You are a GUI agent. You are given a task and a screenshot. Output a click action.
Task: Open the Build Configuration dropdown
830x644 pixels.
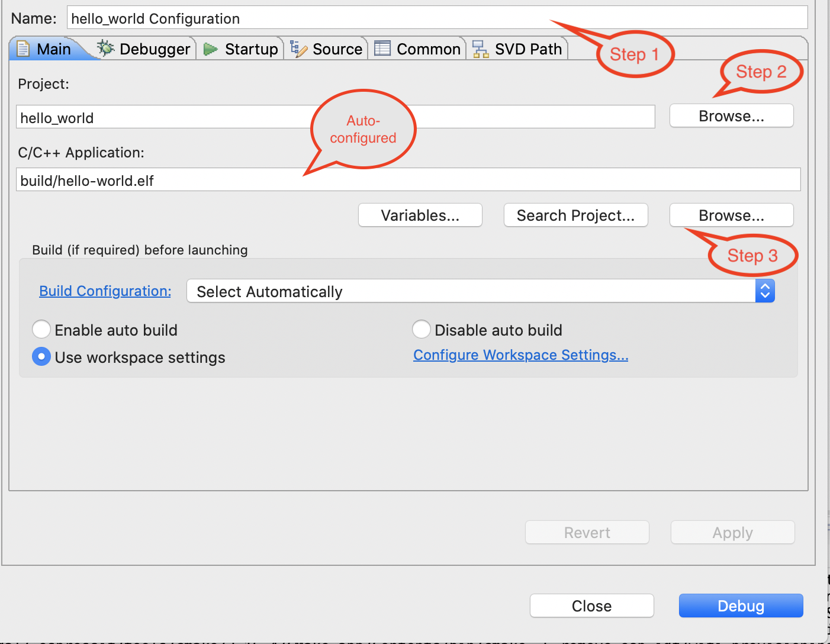coord(471,291)
